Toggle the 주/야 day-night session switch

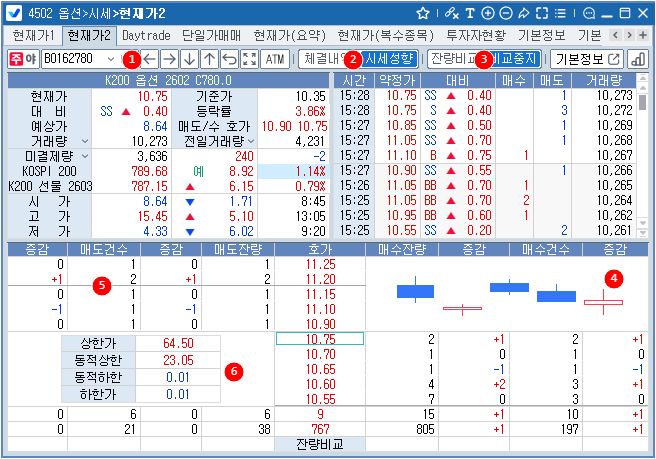click(22, 59)
